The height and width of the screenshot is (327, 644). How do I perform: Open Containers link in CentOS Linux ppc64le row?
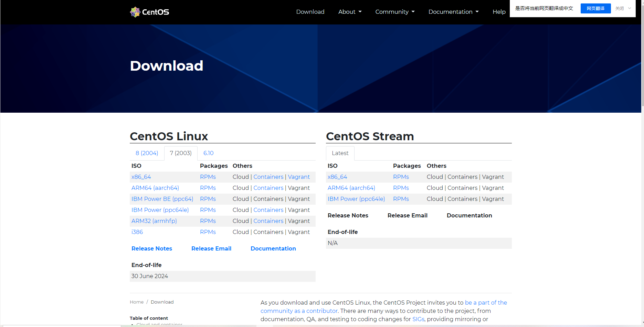click(268, 210)
